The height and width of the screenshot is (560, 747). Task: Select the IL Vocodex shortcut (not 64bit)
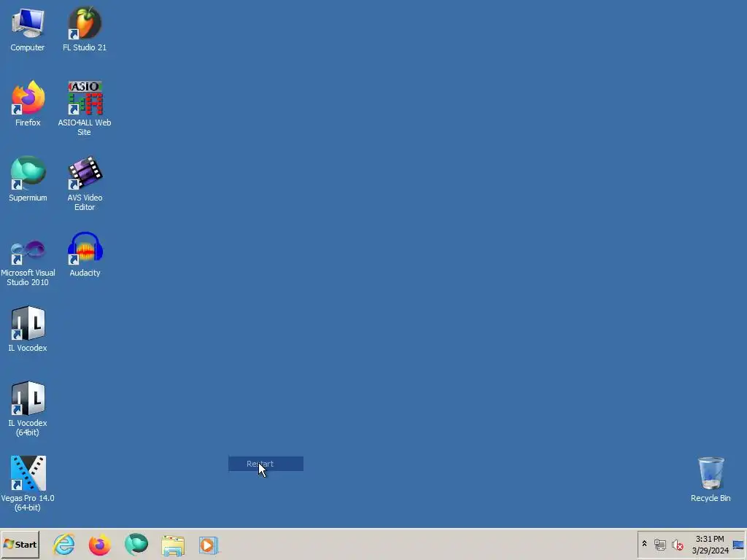[28, 330]
